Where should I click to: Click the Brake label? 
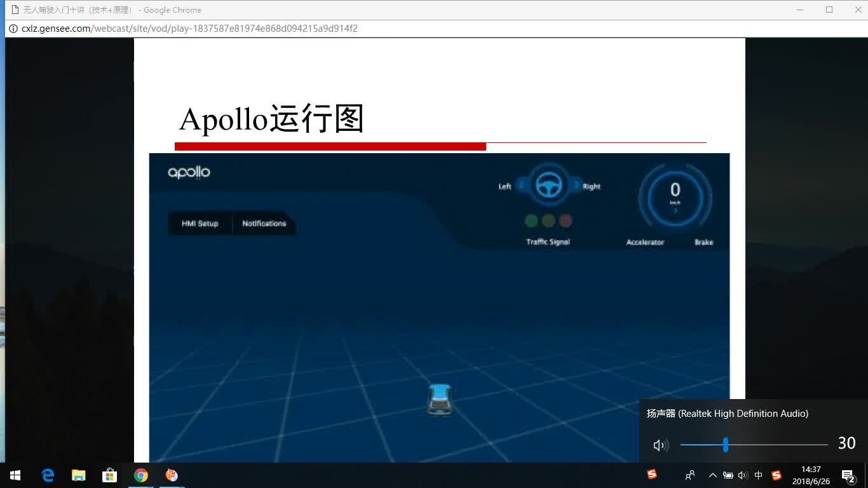pyautogui.click(x=703, y=242)
